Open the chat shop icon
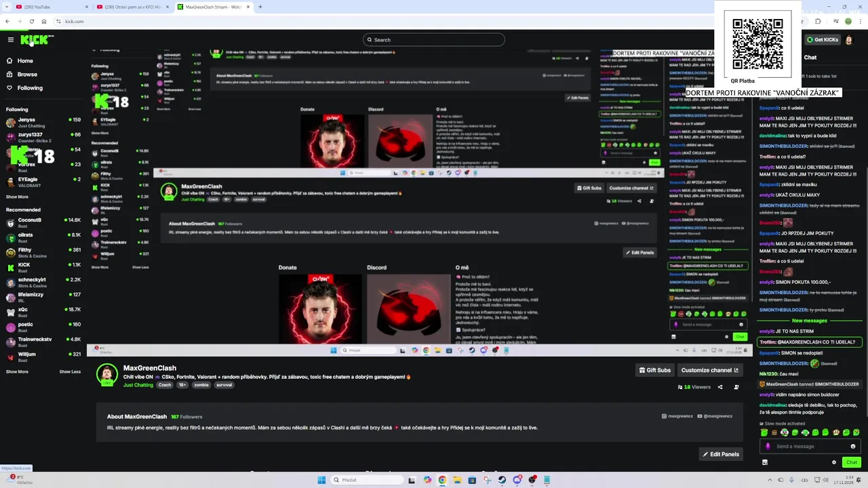 (765, 462)
